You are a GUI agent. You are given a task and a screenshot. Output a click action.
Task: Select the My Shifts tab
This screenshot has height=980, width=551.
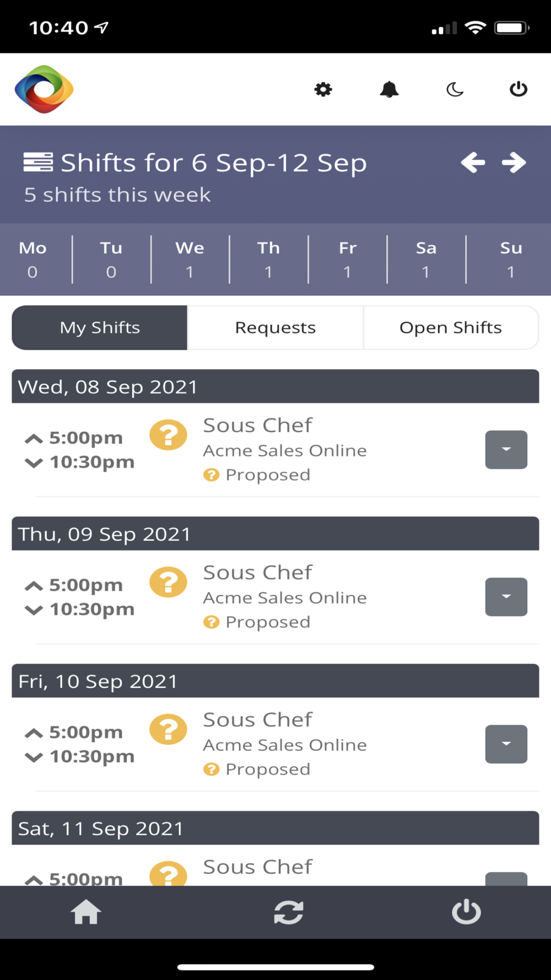point(100,328)
